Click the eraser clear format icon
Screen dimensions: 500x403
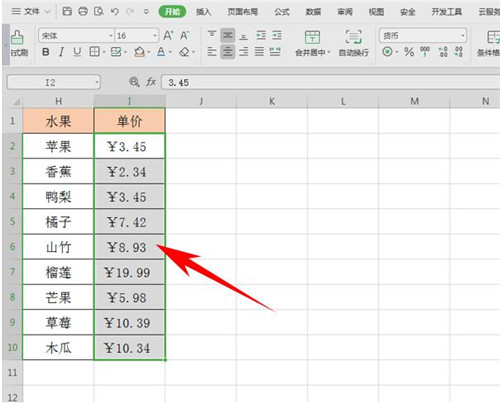(x=184, y=52)
